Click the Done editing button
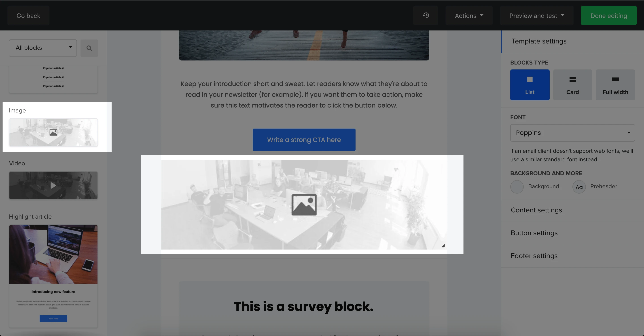 [608, 15]
